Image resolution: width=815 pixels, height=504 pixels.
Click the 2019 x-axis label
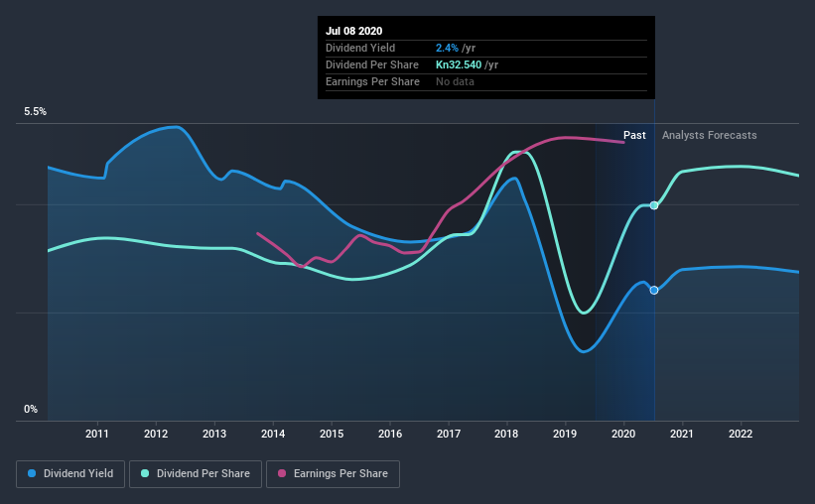tap(565, 434)
